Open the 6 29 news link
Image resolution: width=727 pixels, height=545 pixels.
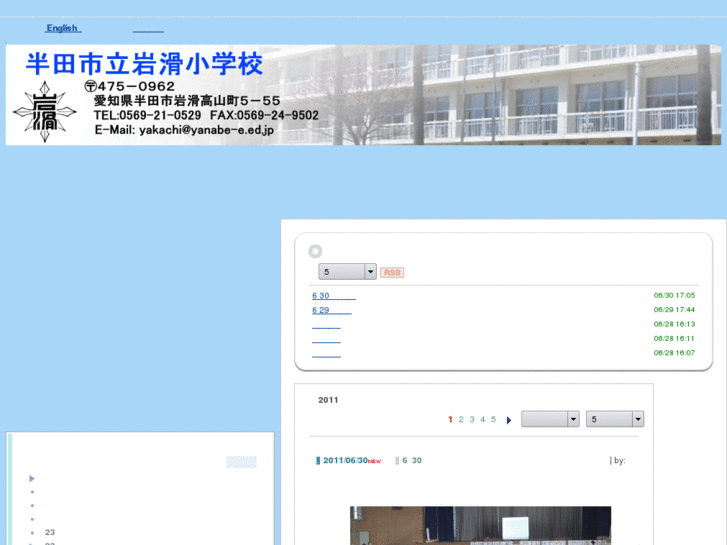pyautogui.click(x=332, y=310)
